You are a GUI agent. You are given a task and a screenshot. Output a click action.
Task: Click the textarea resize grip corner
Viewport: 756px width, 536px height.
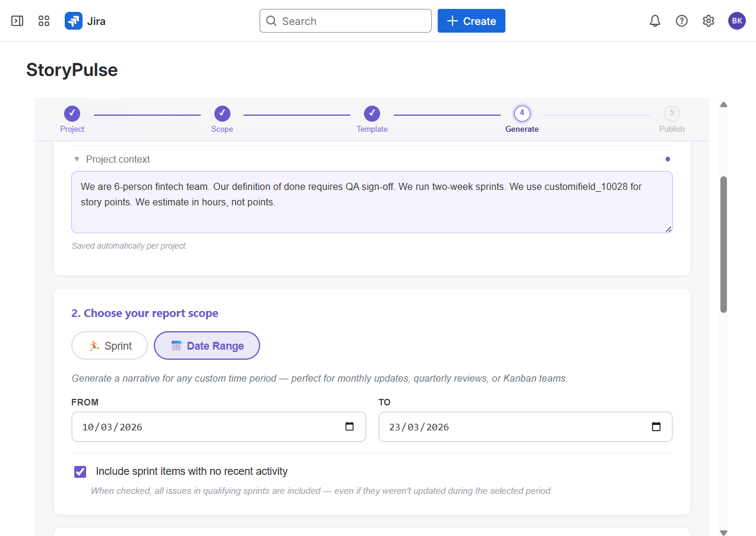tap(668, 229)
